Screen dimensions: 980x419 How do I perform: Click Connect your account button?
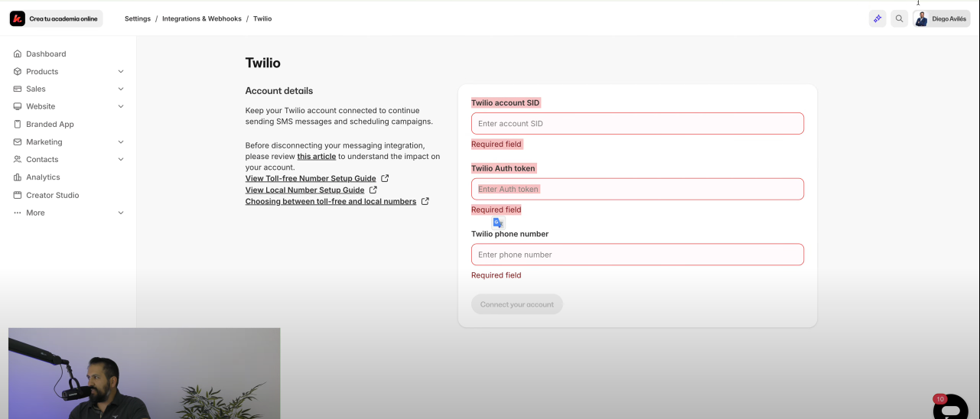click(517, 304)
